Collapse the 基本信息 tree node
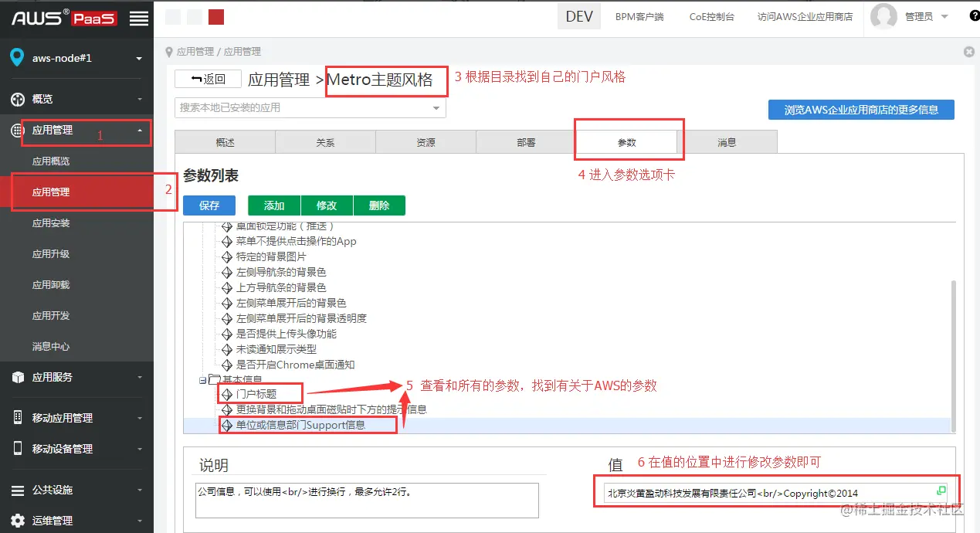Screen dimensions: 980x533 [x=202, y=379]
